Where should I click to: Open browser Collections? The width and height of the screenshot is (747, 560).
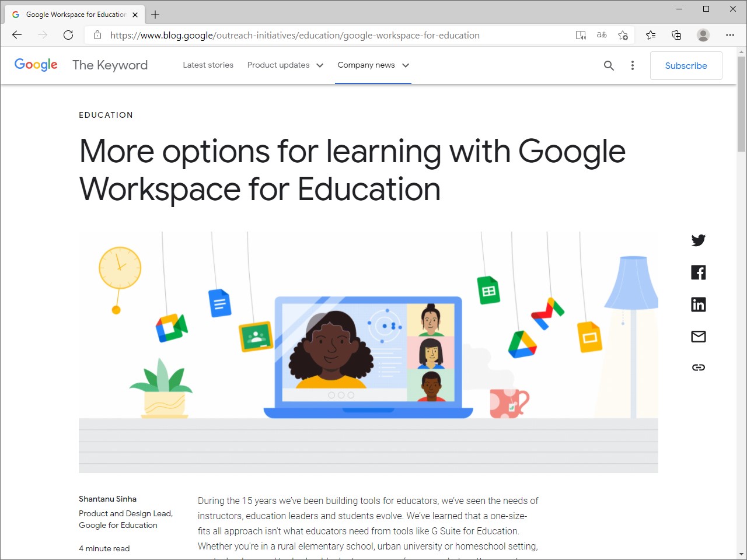(676, 35)
